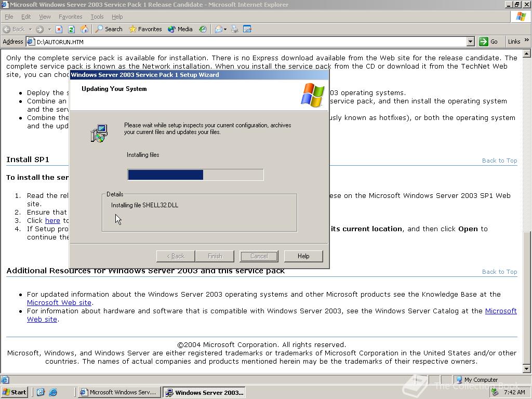
Task: Switch to Windows Server 2003... taskbar button
Action: click(x=204, y=393)
